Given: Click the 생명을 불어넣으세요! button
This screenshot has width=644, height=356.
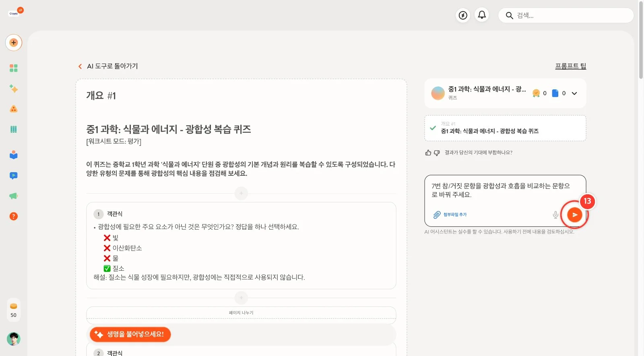Looking at the screenshot, I should pos(130,334).
